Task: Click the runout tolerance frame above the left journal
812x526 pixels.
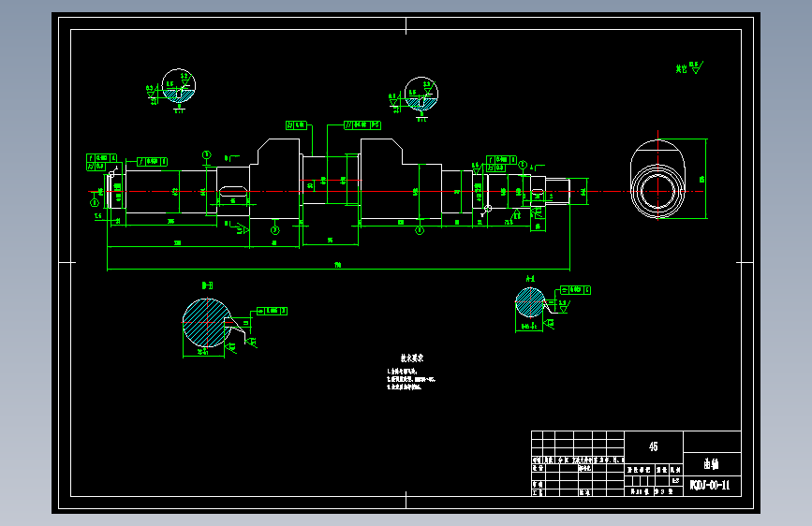Action: [x=153, y=162]
